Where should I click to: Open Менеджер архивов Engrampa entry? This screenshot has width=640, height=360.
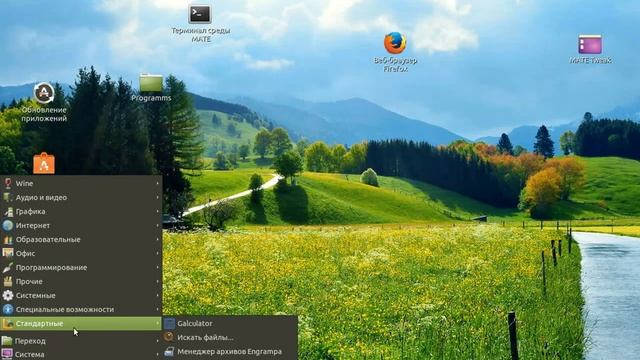(230, 351)
